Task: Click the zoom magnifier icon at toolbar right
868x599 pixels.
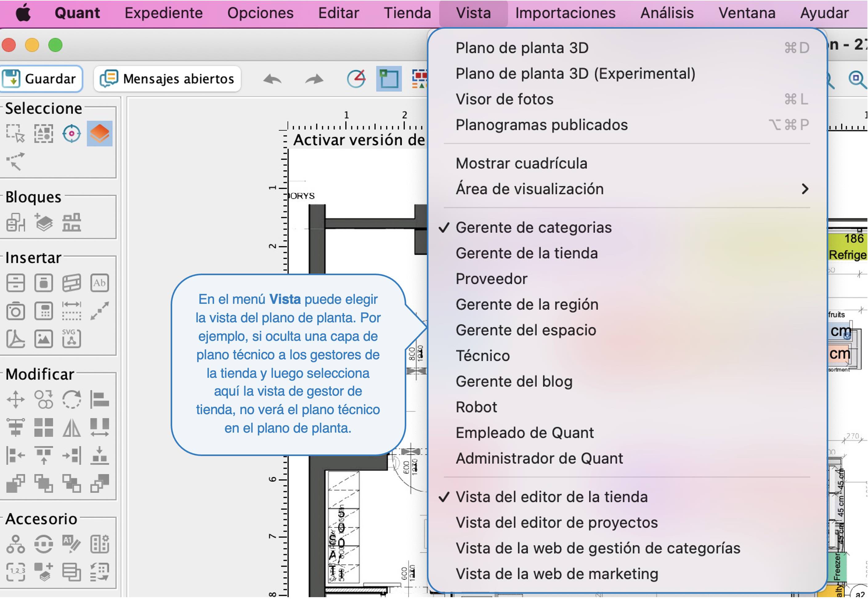Action: click(857, 79)
